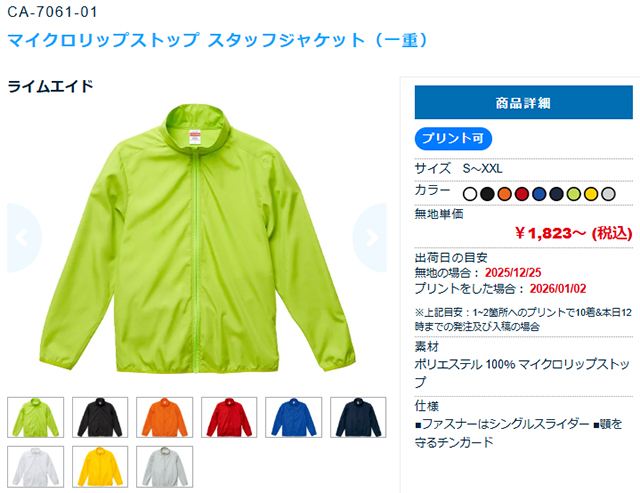Image resolution: width=640 pixels, height=493 pixels.
Task: Open the navy jacket thumbnail
Action: click(x=358, y=417)
